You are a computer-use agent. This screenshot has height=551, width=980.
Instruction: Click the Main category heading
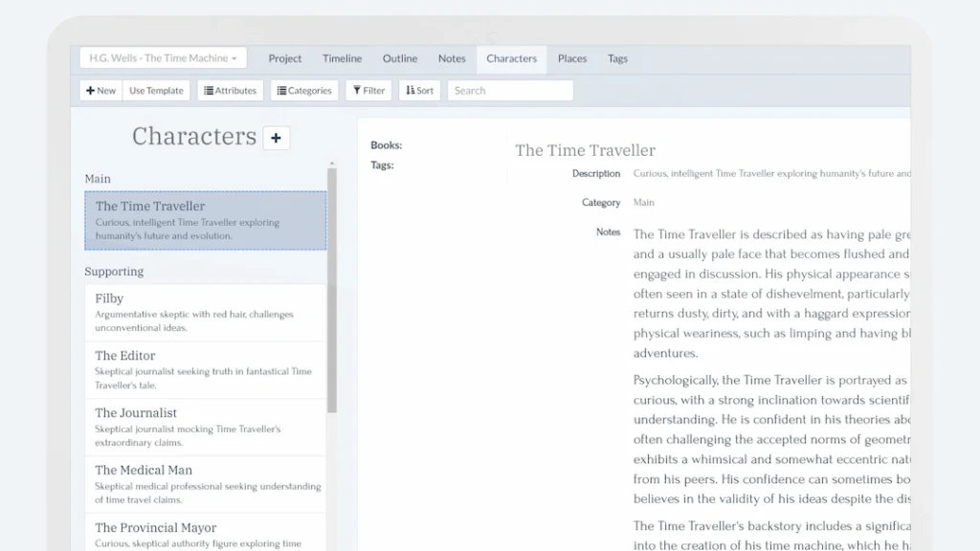coord(98,179)
